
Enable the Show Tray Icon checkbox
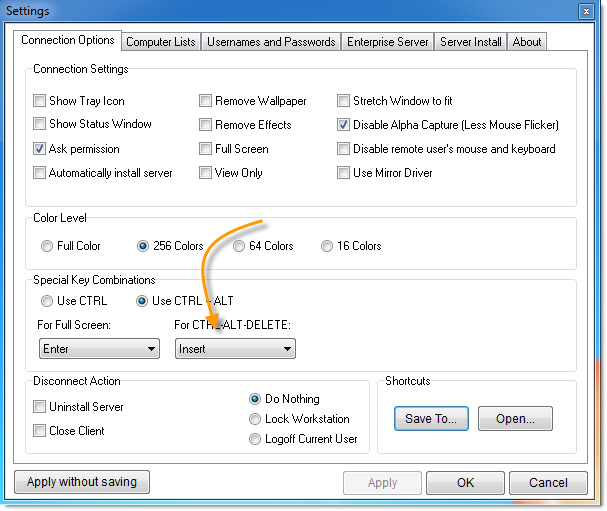pyautogui.click(x=39, y=101)
